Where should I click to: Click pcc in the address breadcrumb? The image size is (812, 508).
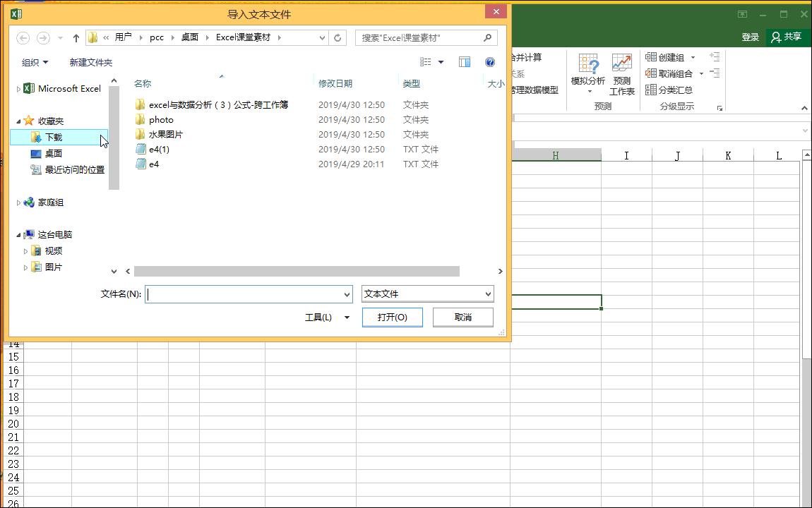click(x=156, y=37)
